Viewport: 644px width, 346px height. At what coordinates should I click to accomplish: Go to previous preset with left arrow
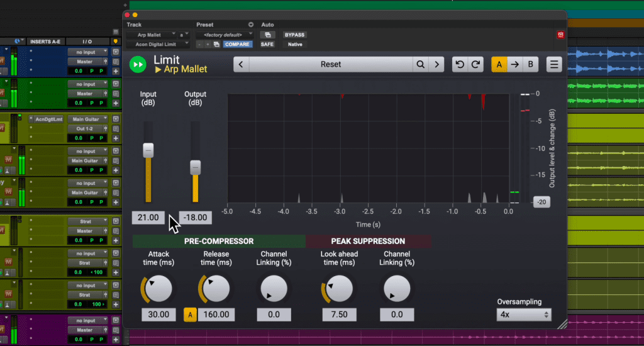(241, 65)
